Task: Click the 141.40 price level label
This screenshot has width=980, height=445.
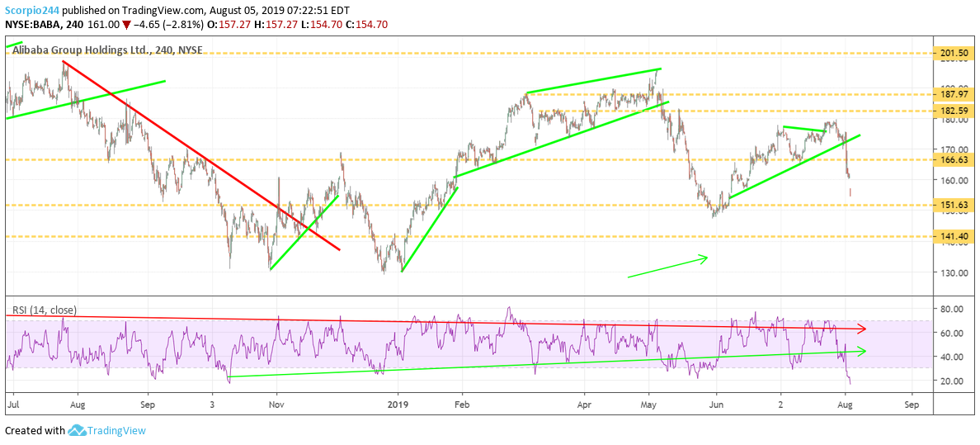Action: click(x=953, y=237)
